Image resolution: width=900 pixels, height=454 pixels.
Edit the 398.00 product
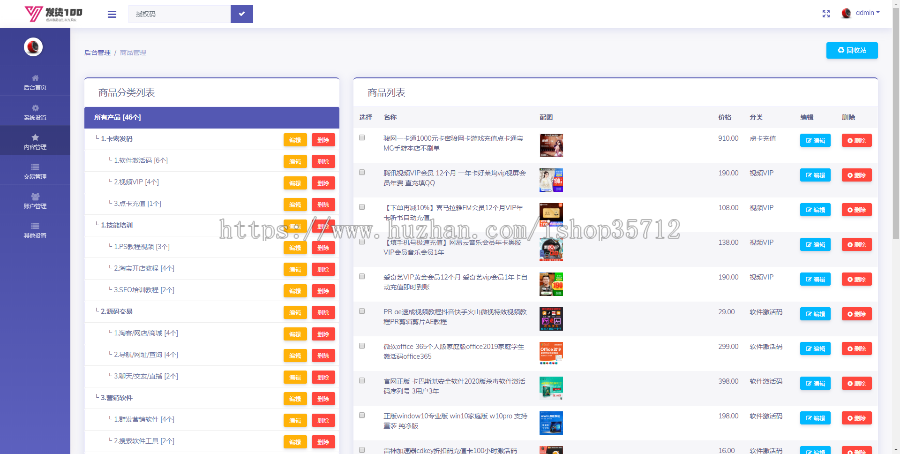(x=815, y=383)
